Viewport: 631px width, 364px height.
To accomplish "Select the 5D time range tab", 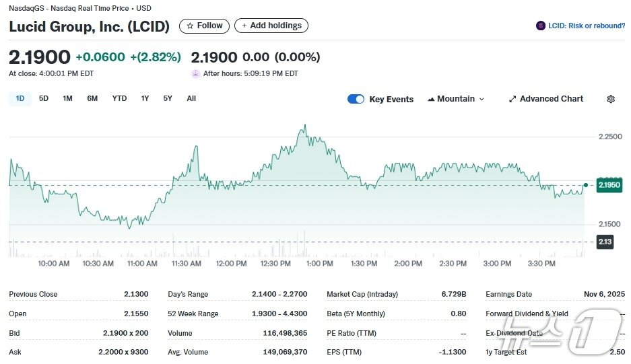I will tap(44, 98).
